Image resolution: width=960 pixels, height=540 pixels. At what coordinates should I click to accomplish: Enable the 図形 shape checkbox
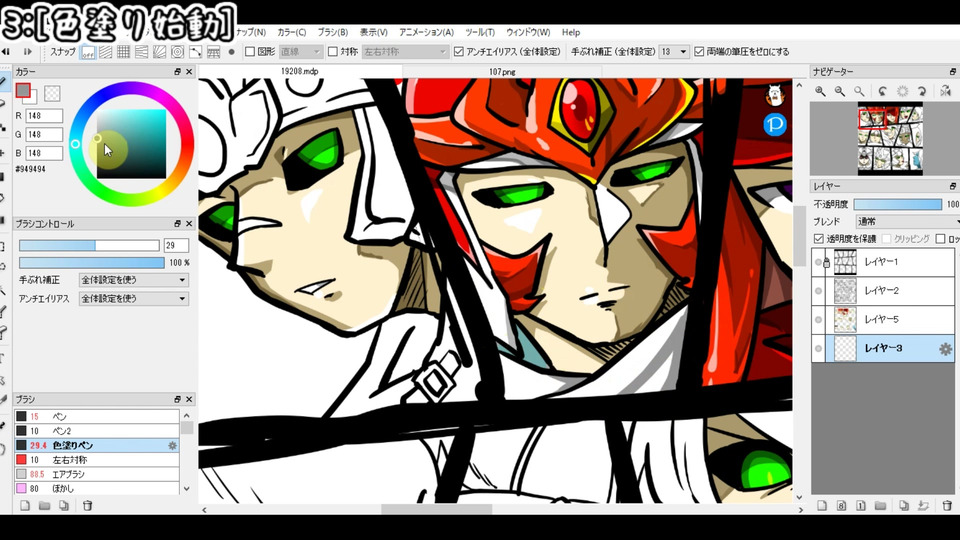(250, 52)
